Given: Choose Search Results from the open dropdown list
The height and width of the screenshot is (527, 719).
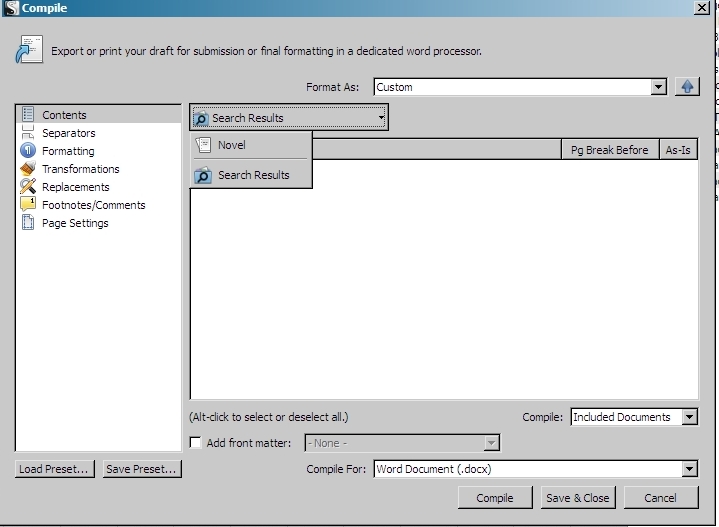Looking at the screenshot, I should coord(253,175).
